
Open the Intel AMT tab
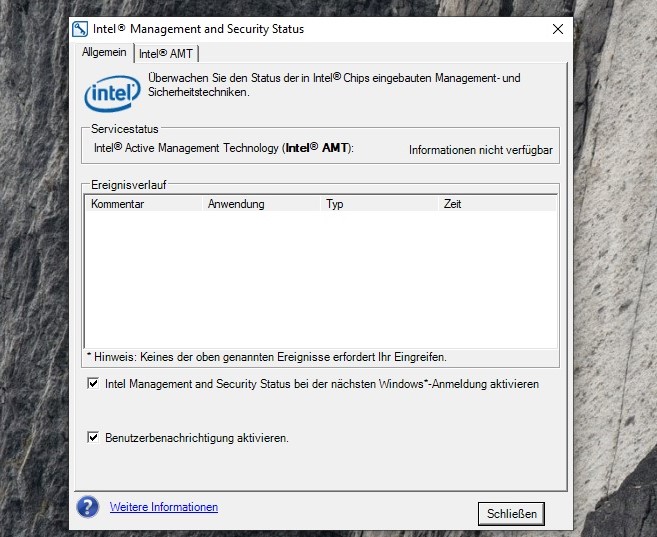167,53
